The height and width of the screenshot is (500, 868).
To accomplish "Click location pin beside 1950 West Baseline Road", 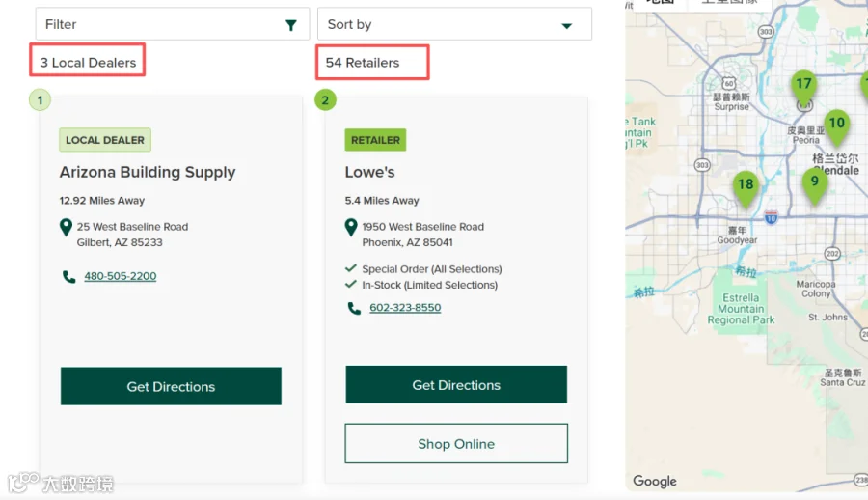I will click(351, 227).
